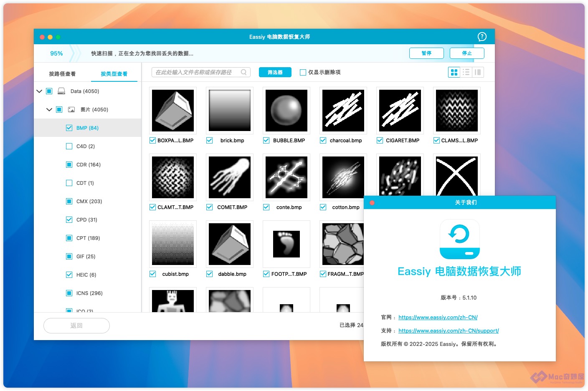Viewport: 588px width, 391px height.
Task: Switch to list view icon
Action: [x=466, y=72]
